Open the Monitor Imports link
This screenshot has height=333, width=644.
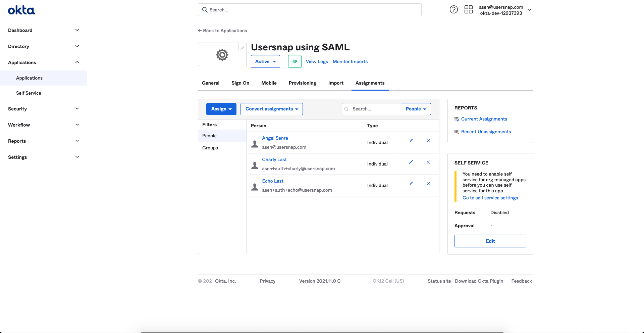coord(350,61)
